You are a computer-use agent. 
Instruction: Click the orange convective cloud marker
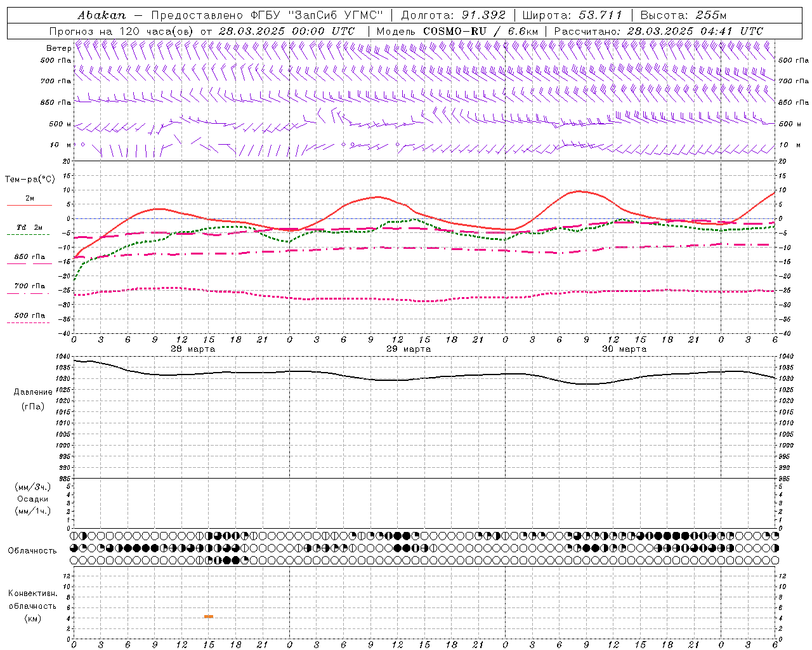(209, 616)
